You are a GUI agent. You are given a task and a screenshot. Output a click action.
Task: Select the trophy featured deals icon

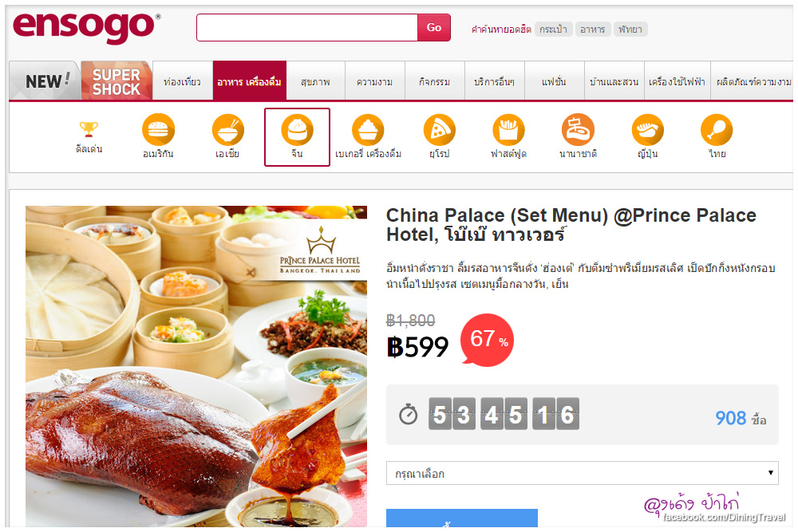click(x=89, y=129)
